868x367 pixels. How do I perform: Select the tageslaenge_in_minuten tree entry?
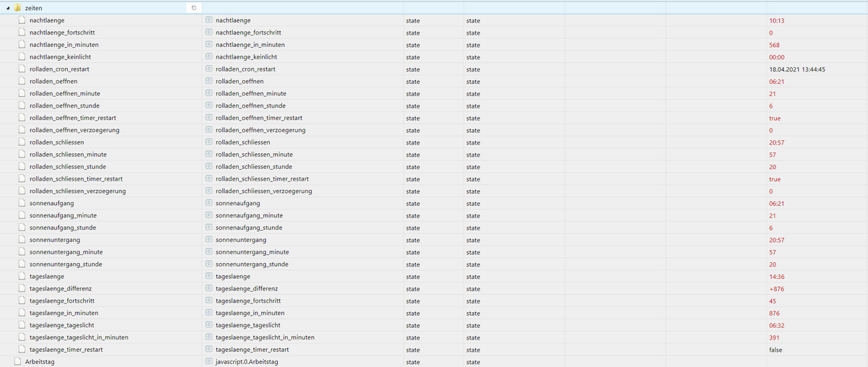pyautogui.click(x=64, y=313)
